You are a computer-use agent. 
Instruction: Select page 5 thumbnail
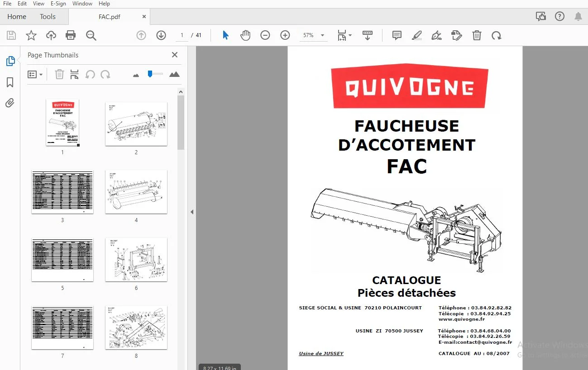[62, 260]
